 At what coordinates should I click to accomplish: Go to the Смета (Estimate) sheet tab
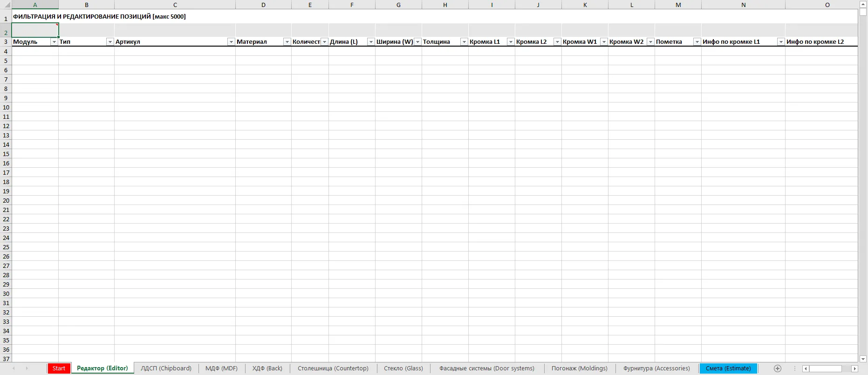tap(728, 368)
